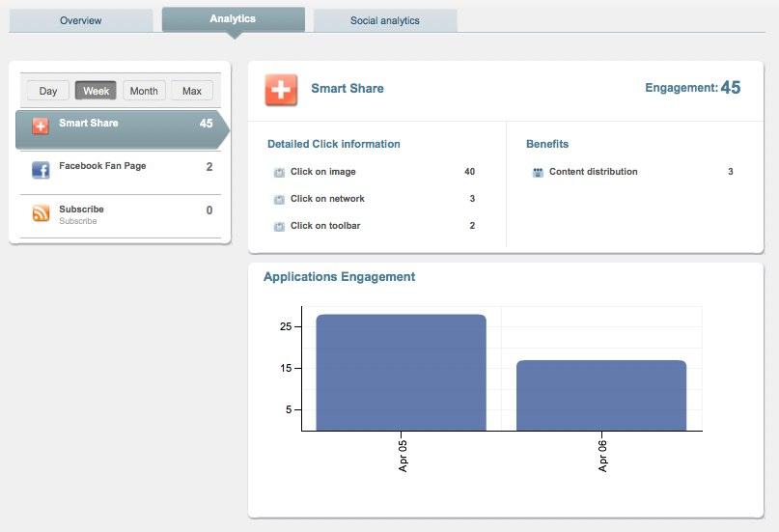
Task: Click the icon beside Click on network
Action: click(x=279, y=200)
